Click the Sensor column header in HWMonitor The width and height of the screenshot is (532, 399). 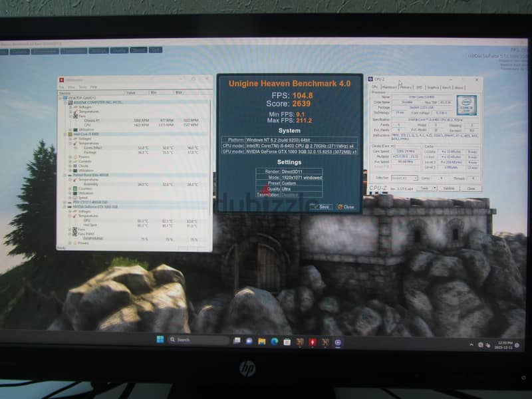click(x=91, y=93)
